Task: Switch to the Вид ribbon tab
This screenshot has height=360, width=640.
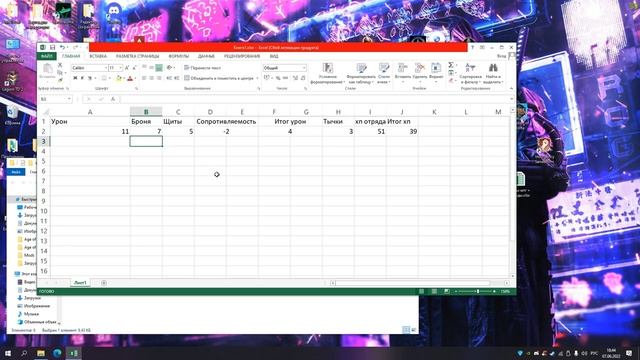Action: [274, 56]
